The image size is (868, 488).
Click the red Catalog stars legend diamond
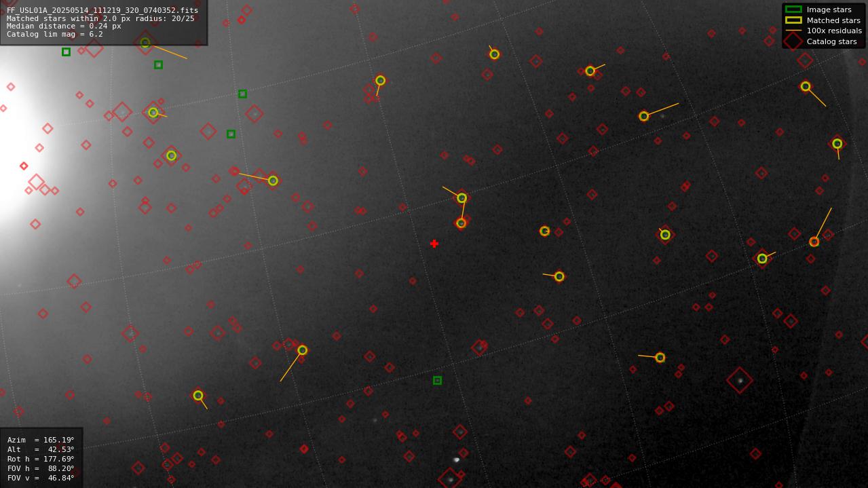[793, 41]
